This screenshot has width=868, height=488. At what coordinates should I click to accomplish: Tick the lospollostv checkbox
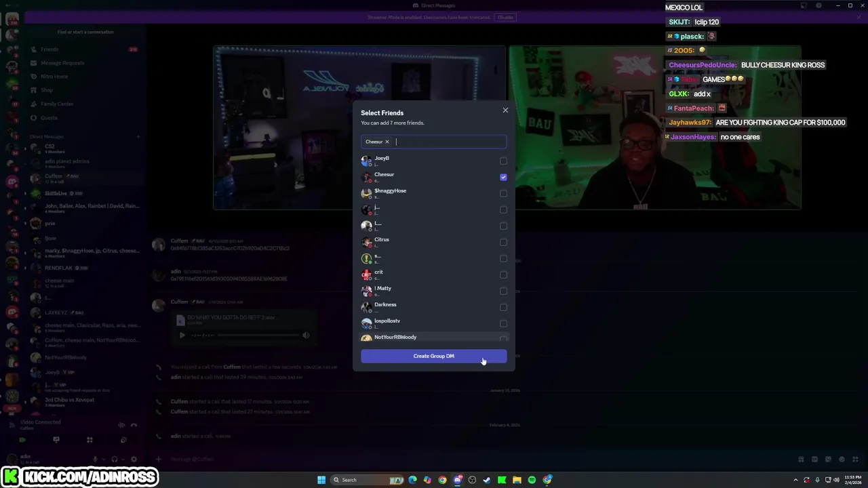(x=503, y=323)
